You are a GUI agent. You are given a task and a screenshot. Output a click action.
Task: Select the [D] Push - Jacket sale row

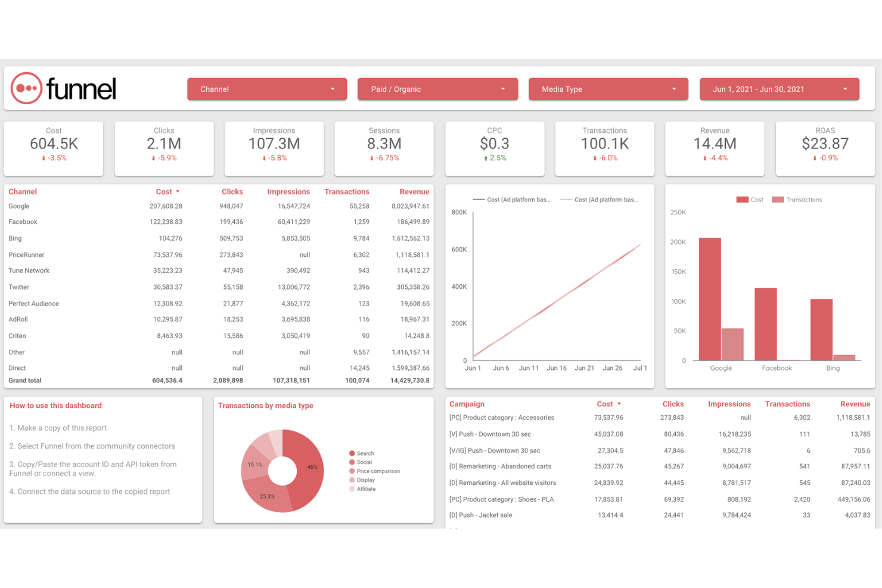click(x=660, y=515)
